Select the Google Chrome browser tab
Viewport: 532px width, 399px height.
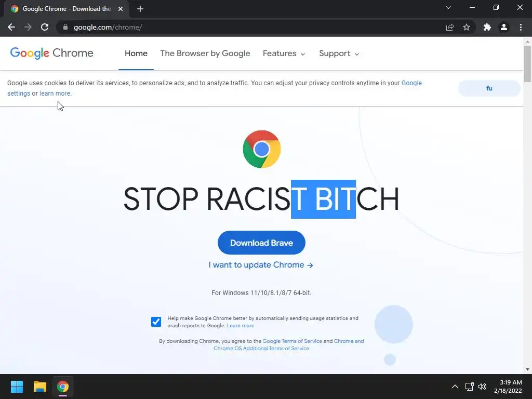[x=66, y=9]
